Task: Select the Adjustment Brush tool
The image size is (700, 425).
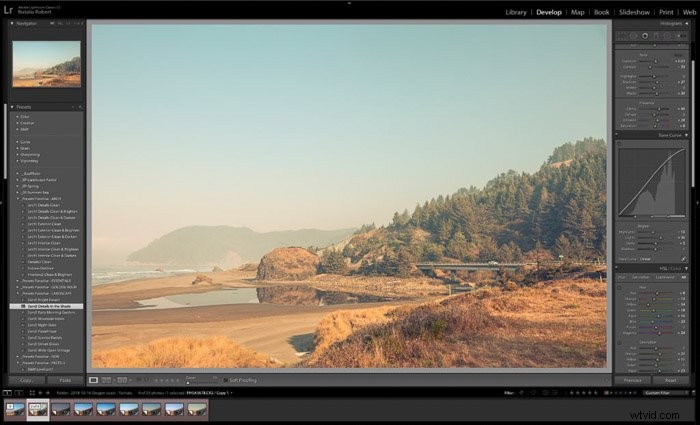Action: point(681,36)
